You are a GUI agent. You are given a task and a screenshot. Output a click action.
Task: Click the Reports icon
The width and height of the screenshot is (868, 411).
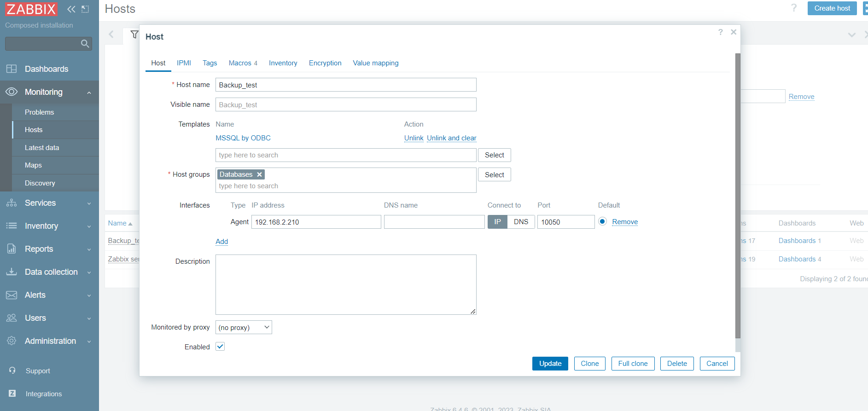(12, 249)
